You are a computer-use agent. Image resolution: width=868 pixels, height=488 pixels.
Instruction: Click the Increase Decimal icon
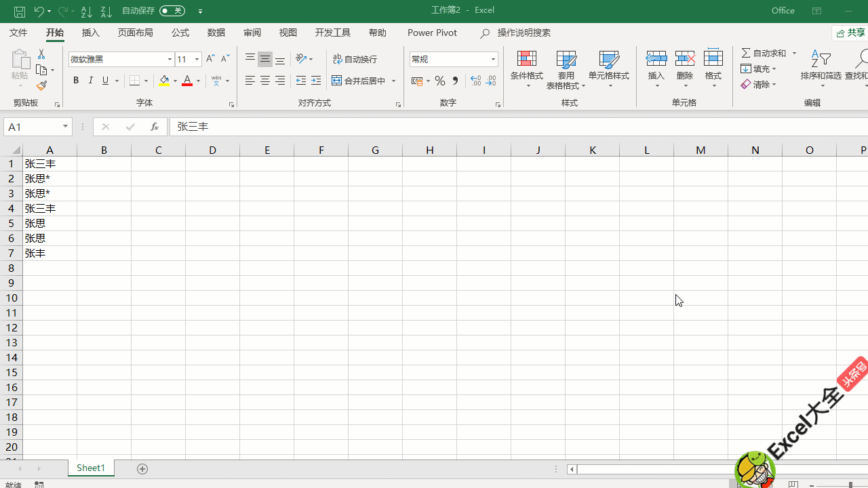coord(476,81)
